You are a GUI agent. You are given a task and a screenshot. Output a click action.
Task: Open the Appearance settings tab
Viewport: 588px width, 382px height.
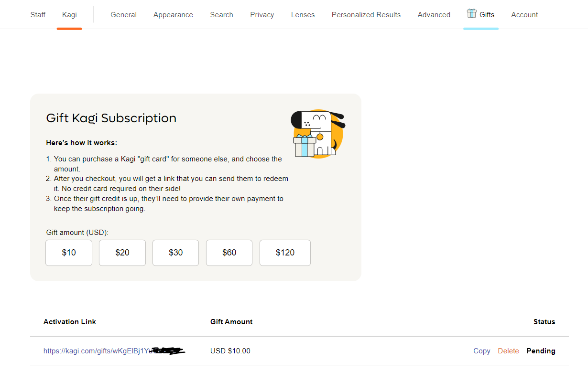[x=173, y=15]
